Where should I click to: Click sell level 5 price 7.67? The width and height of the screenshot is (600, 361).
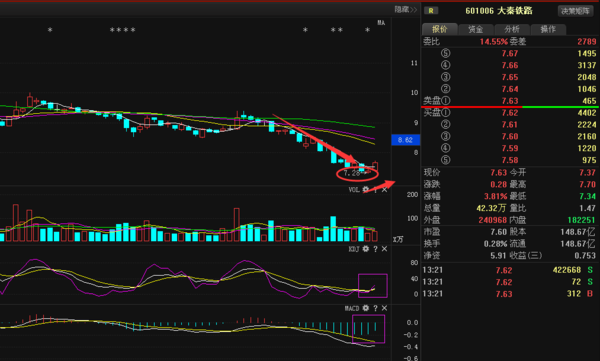click(x=510, y=54)
